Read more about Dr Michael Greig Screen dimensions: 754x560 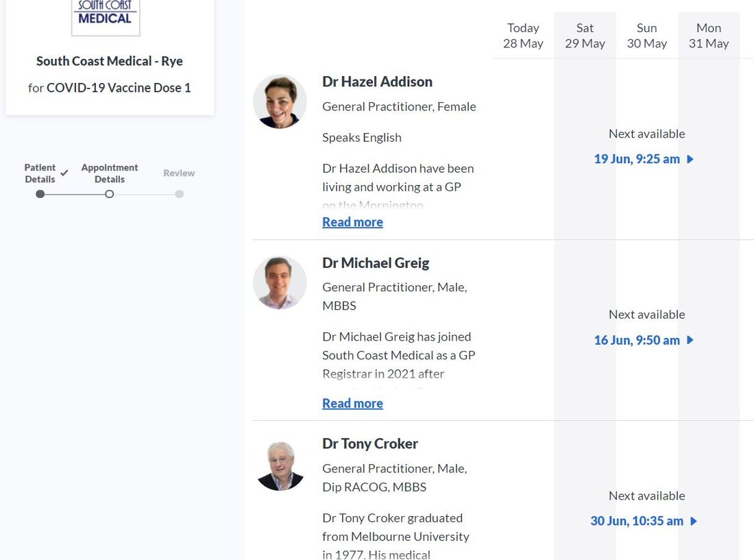[352, 403]
